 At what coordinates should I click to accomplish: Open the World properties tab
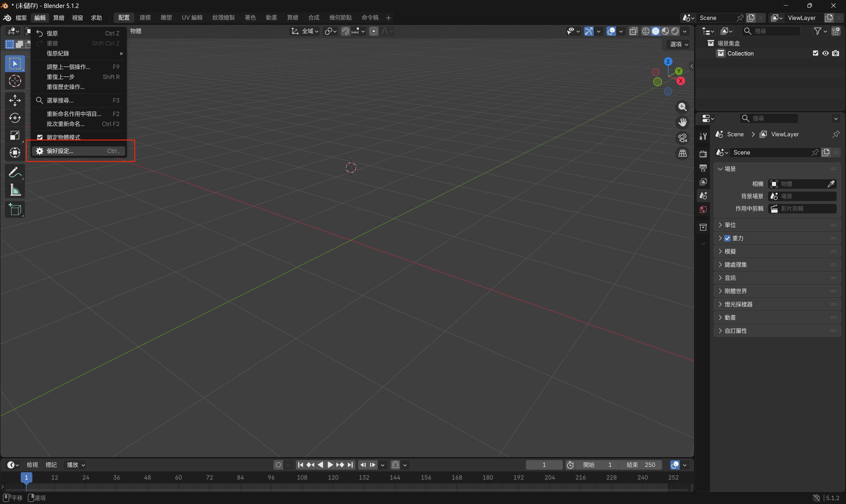tap(703, 210)
